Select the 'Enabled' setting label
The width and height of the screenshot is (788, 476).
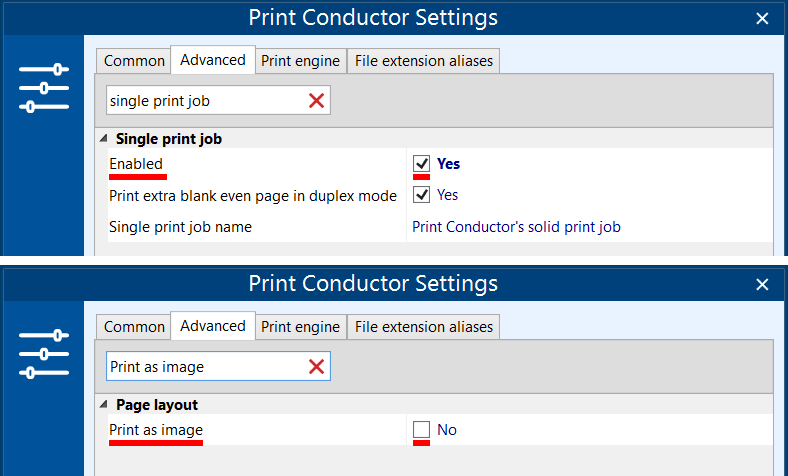click(x=136, y=164)
